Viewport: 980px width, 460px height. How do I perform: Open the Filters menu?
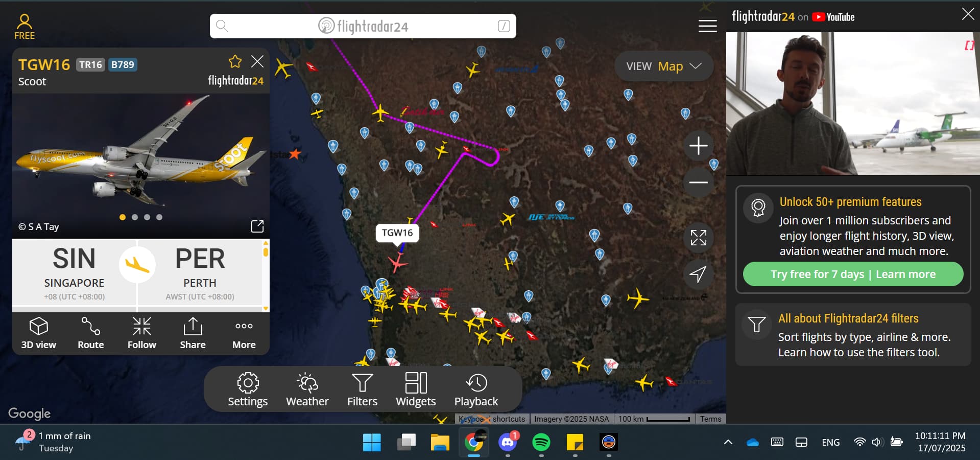(x=362, y=389)
